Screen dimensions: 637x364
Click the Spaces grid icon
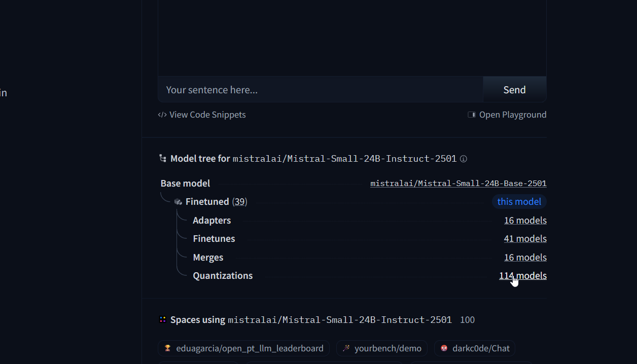click(x=163, y=319)
